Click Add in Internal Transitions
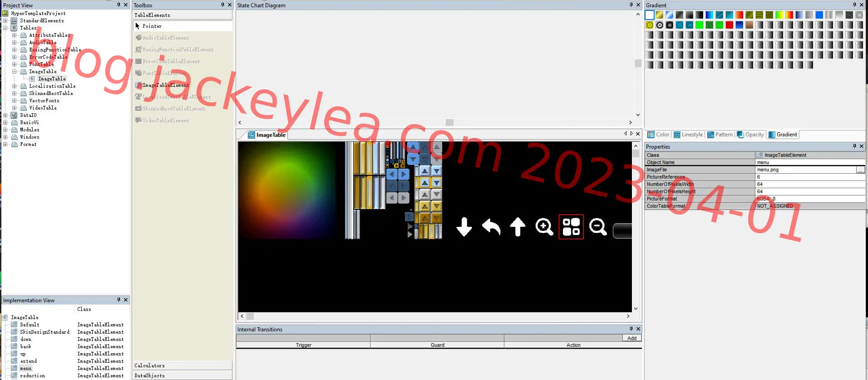Image resolution: width=868 pixels, height=380 pixels. [x=632, y=338]
